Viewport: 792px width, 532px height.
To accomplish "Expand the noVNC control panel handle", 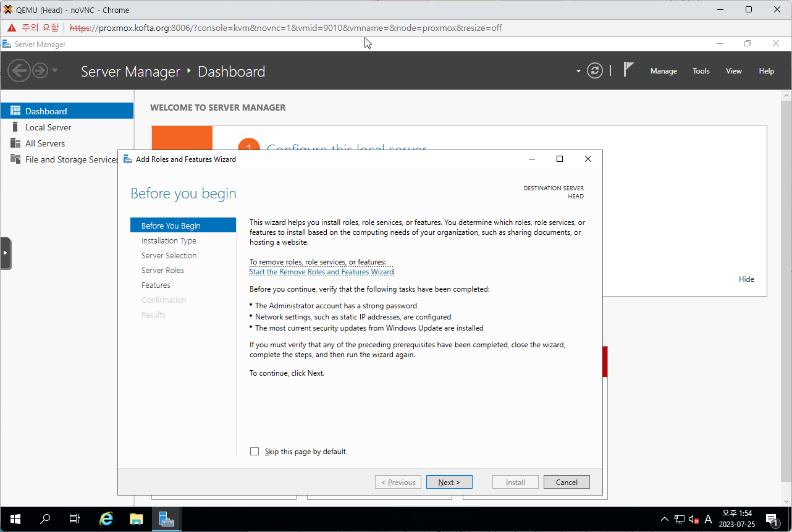I will coord(6,253).
